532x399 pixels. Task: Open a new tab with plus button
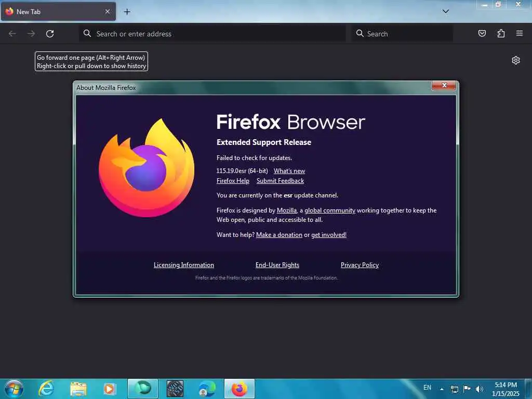click(127, 12)
